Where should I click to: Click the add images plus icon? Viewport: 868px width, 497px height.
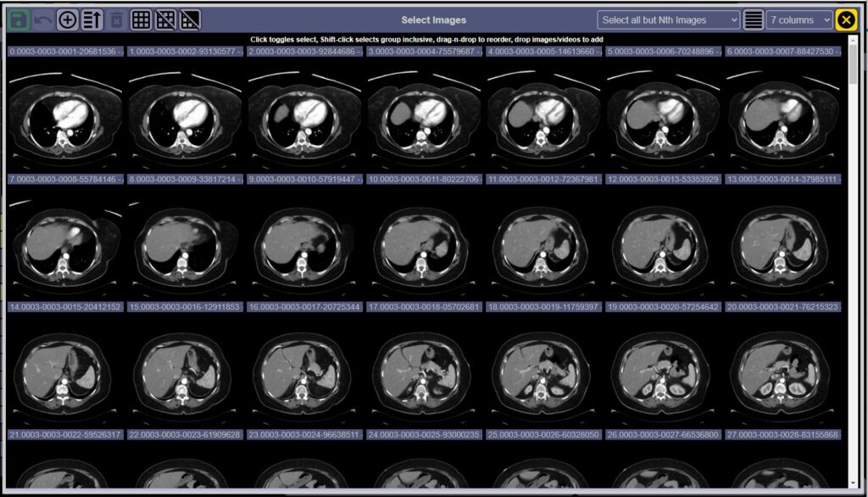67,20
